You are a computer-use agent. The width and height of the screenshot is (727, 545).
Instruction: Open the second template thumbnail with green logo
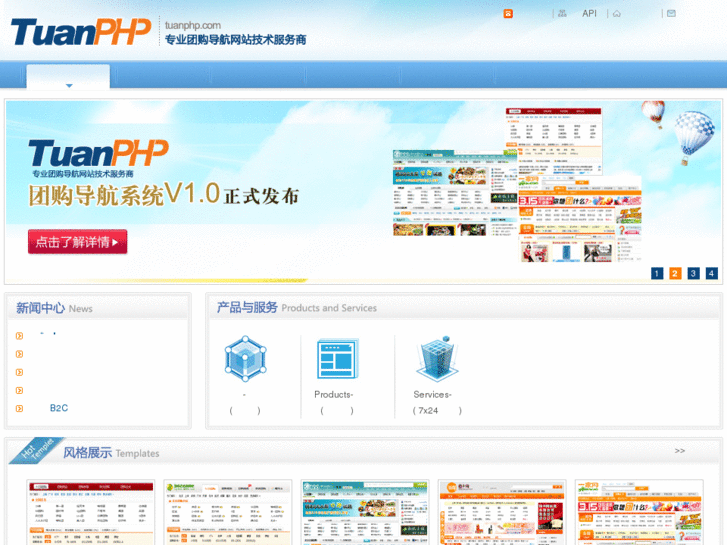[228, 513]
